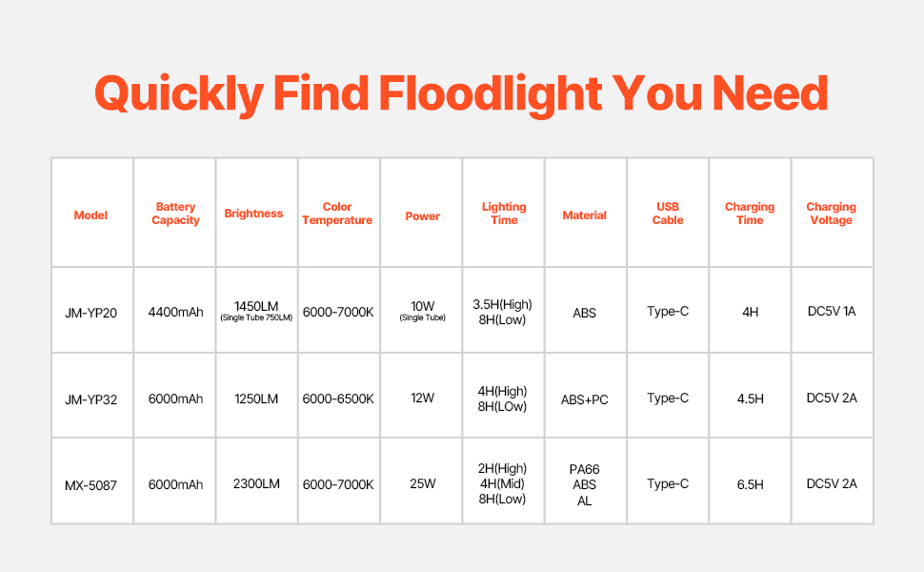
Task: Click the JM-YP32 model cell
Action: pos(90,398)
